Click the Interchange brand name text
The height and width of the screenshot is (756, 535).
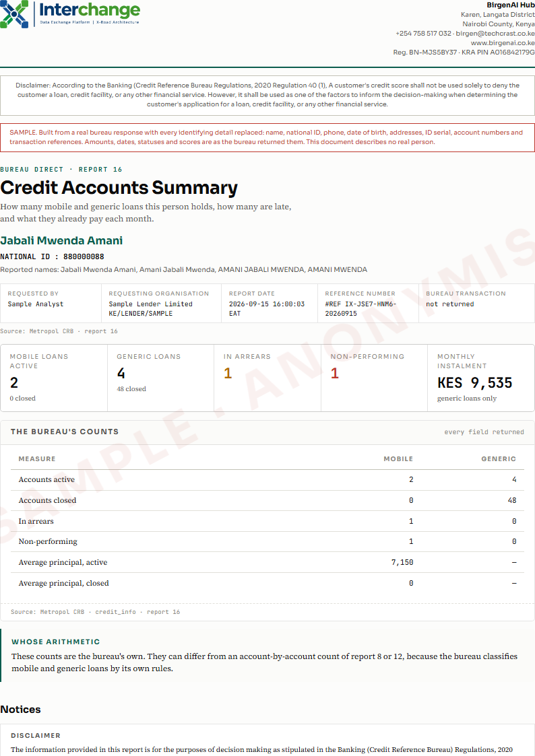(90, 9)
